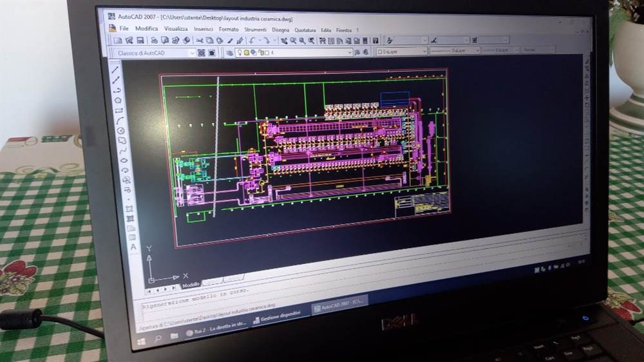Image resolution: width=644 pixels, height=362 pixels.
Task: Open the Quotatura menu
Action: coord(305,30)
